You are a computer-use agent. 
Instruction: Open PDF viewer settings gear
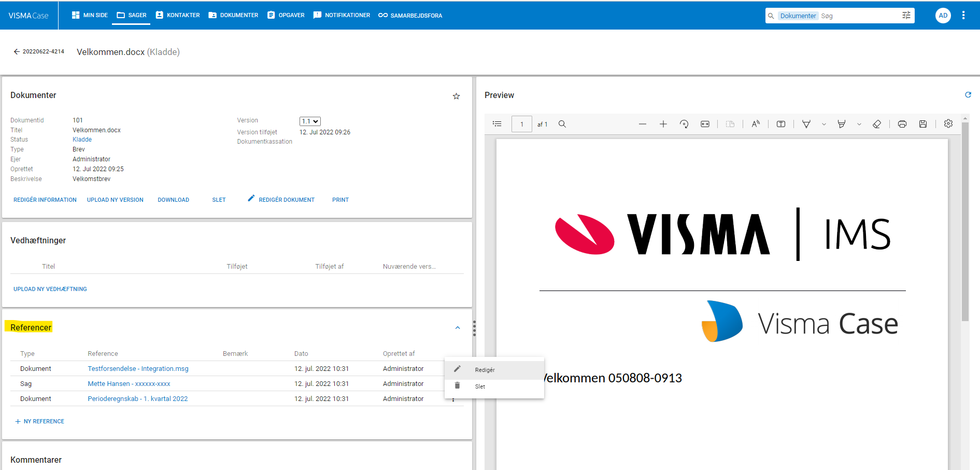[x=948, y=123]
